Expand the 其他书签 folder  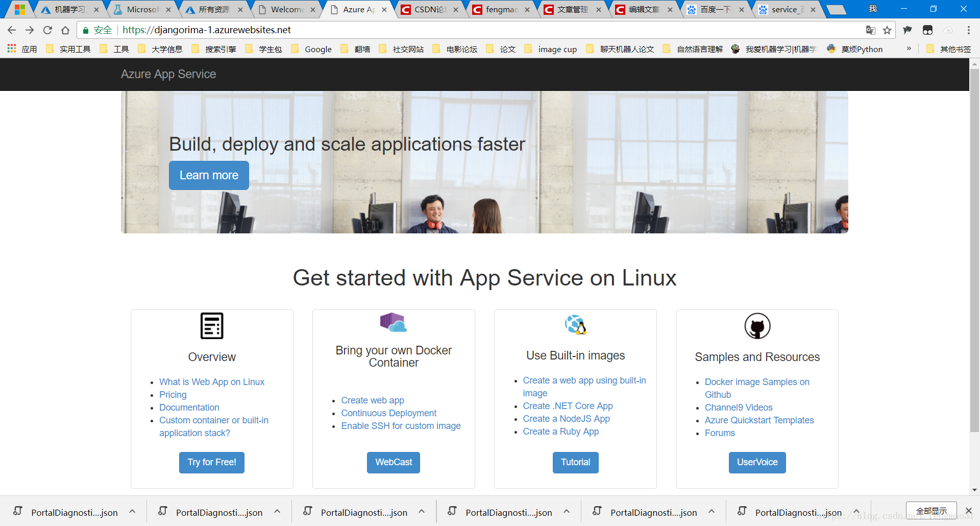(x=949, y=49)
